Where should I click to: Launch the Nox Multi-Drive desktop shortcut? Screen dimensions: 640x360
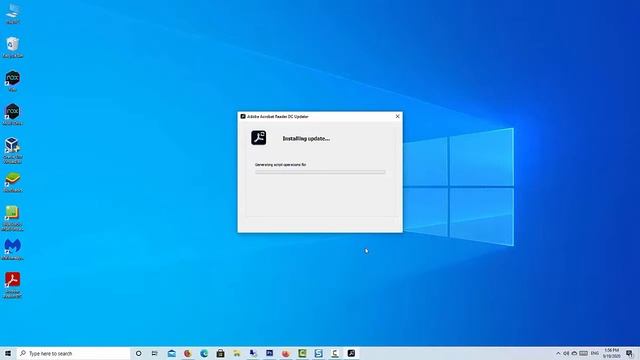point(13,114)
